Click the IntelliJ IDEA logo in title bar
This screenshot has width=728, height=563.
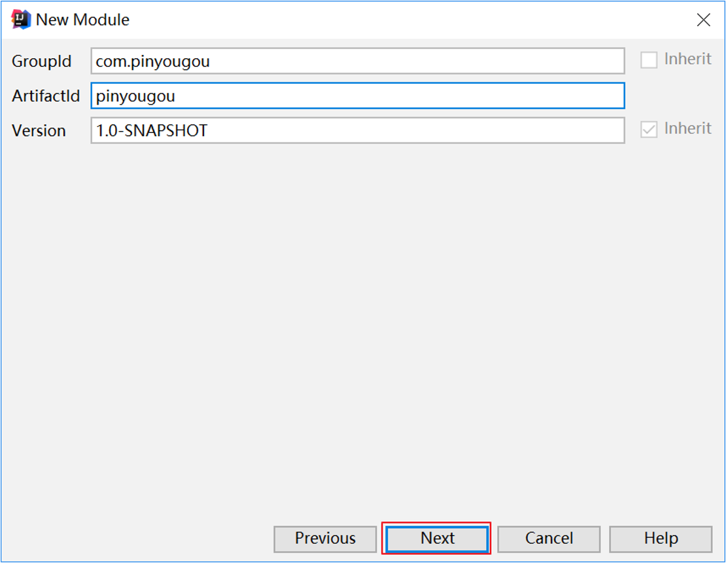coord(21,20)
